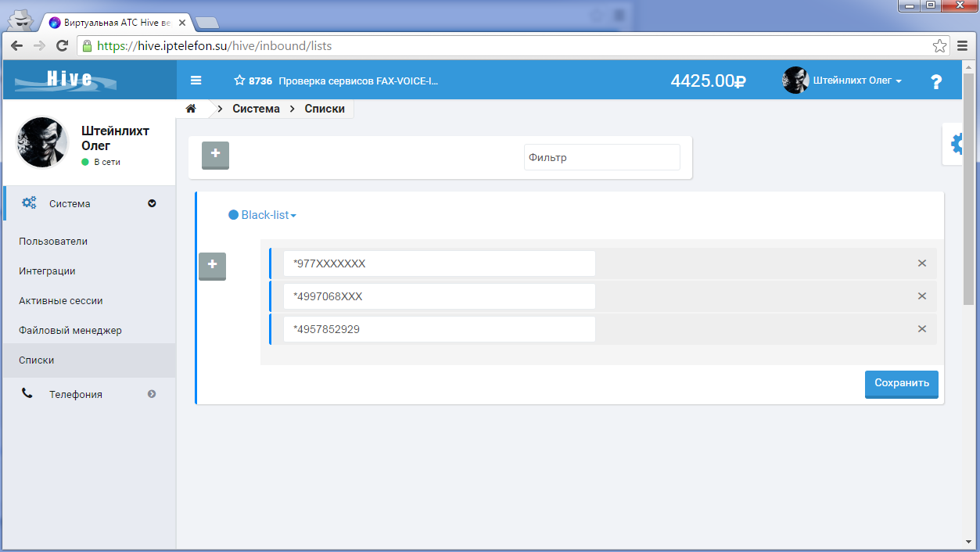Click Система in the breadcrumb
The image size is (980, 552).
[256, 109]
